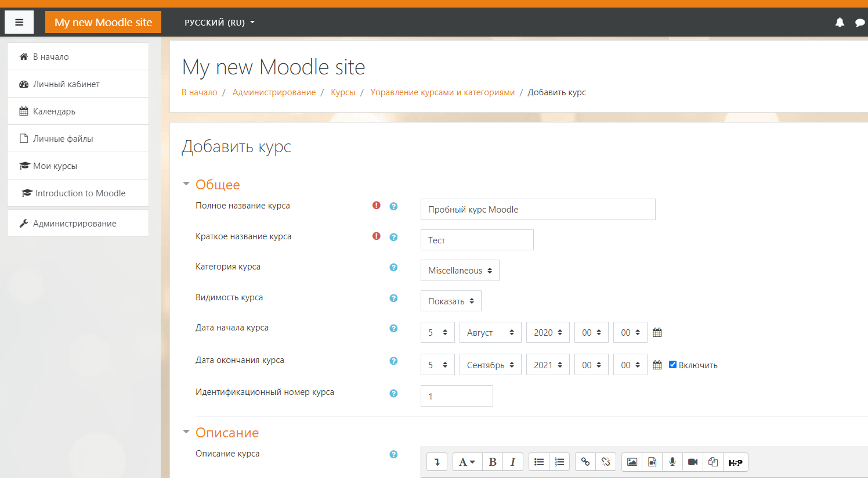The image size is (868, 478).
Task: Click the course ID number field
Action: (x=457, y=396)
